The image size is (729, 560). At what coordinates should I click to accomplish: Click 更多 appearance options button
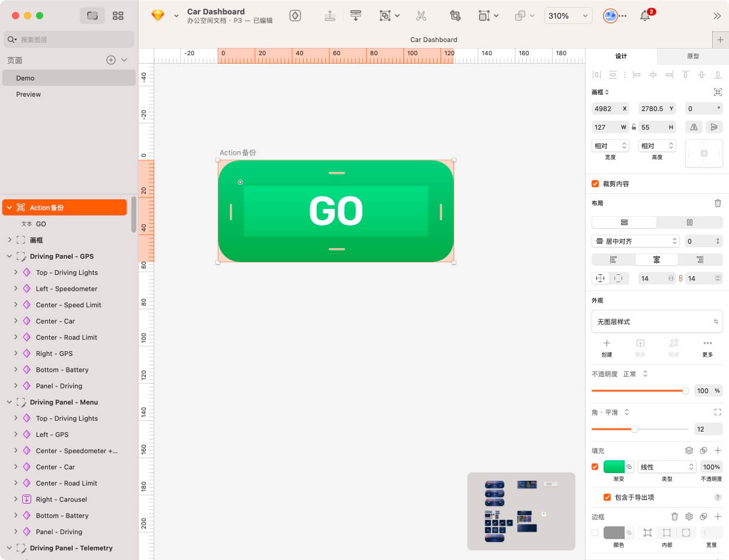[x=707, y=348]
